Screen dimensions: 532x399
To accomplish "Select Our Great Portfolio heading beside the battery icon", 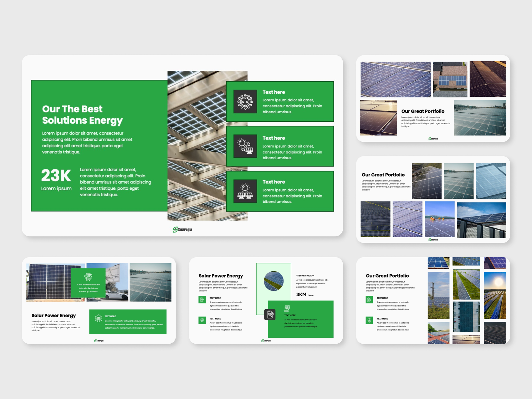I will click(387, 276).
